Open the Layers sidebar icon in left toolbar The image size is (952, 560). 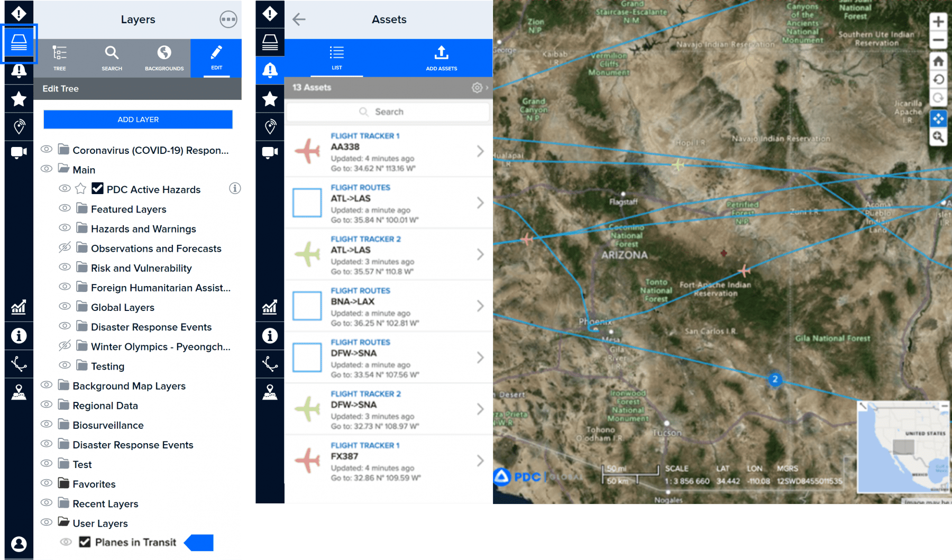pyautogui.click(x=19, y=43)
